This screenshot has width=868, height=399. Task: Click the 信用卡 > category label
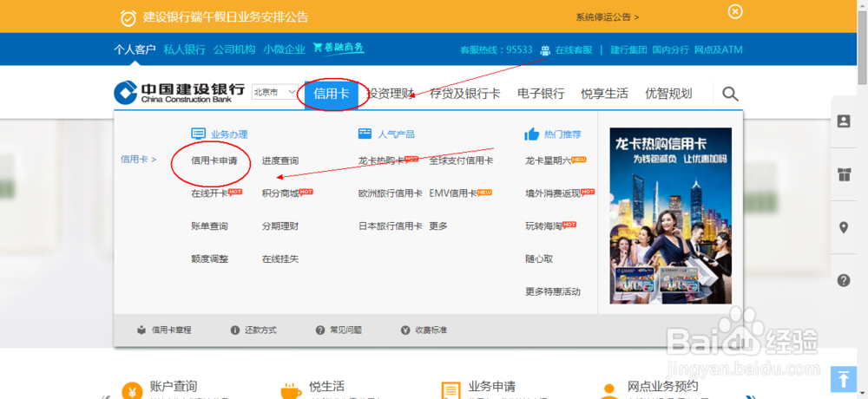pos(138,160)
